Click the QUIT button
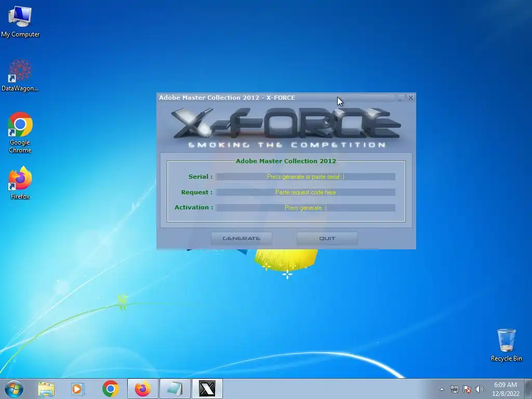The height and width of the screenshot is (399, 532). tap(327, 238)
